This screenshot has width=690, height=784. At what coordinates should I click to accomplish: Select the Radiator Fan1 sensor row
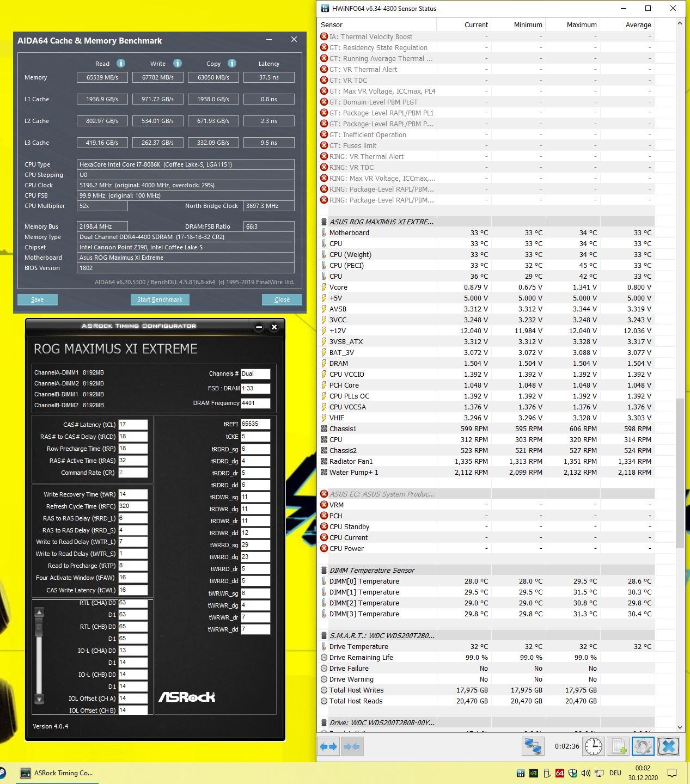(x=486, y=461)
